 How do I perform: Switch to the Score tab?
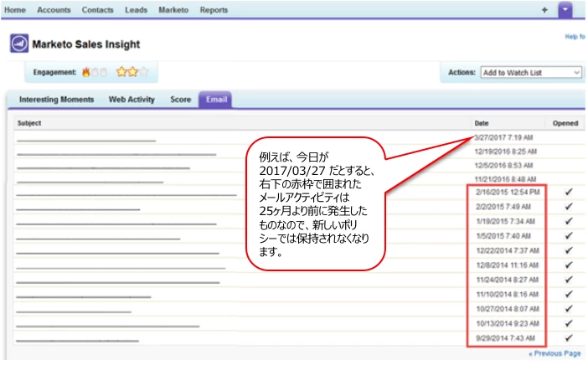coord(181,100)
